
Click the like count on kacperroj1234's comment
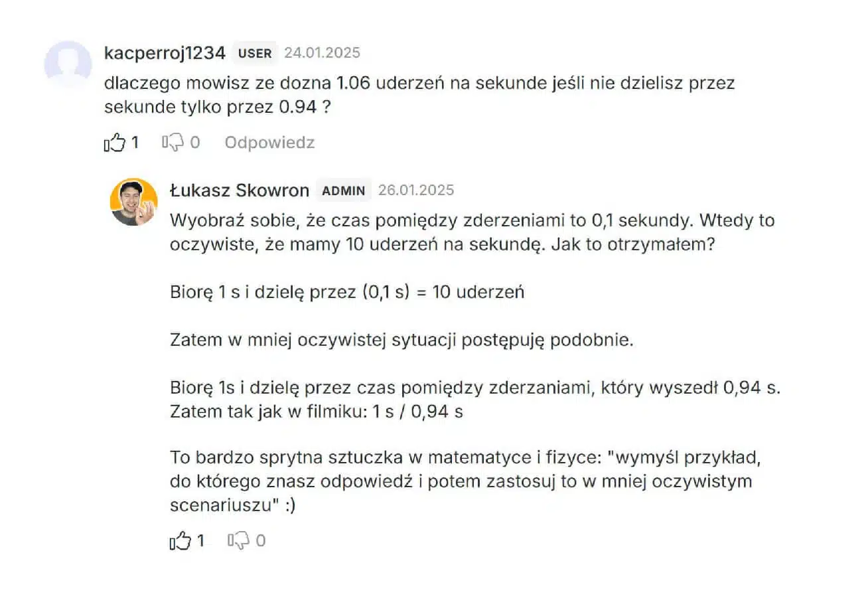point(135,143)
